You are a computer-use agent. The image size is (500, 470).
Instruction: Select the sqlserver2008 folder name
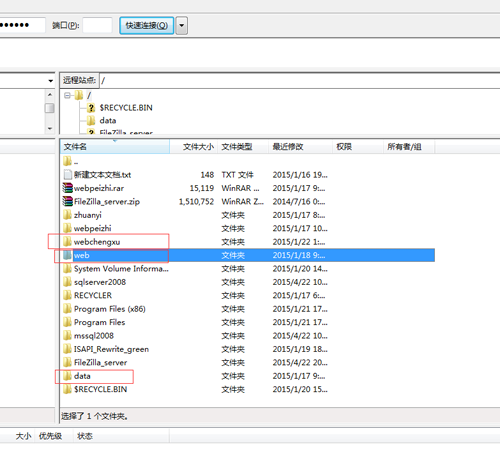[x=100, y=282]
